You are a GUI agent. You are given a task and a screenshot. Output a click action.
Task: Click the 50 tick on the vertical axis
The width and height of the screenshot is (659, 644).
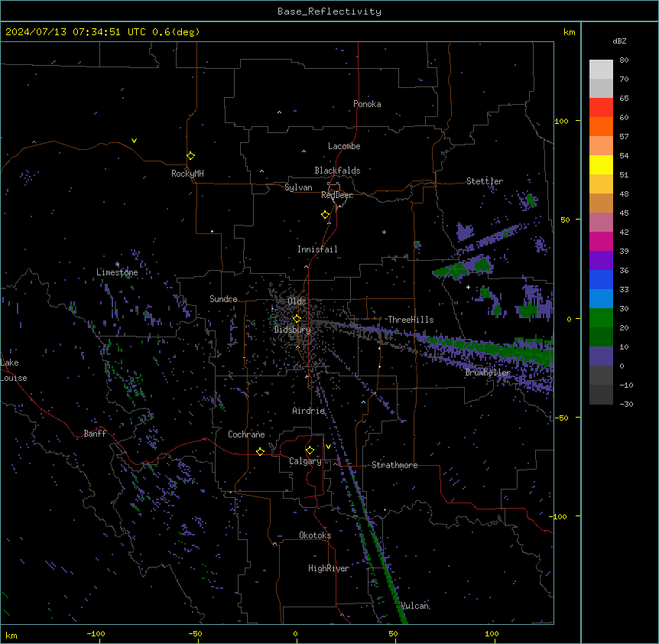tap(565, 220)
